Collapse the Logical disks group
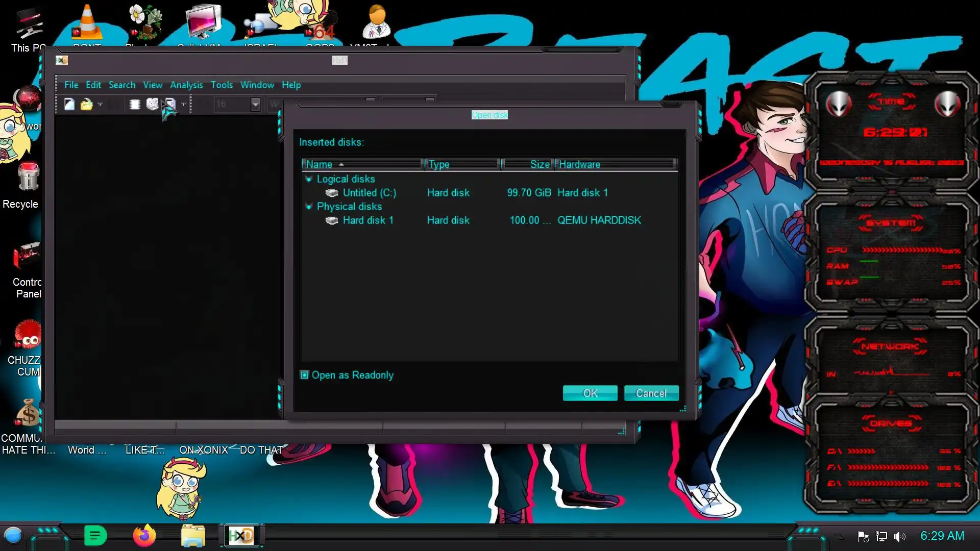The image size is (980, 551). (308, 179)
